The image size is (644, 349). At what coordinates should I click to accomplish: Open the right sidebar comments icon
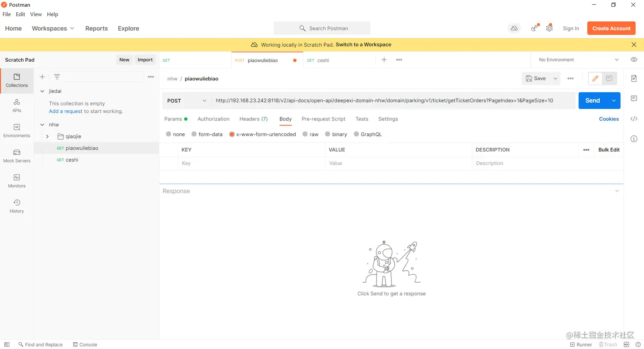(x=634, y=98)
